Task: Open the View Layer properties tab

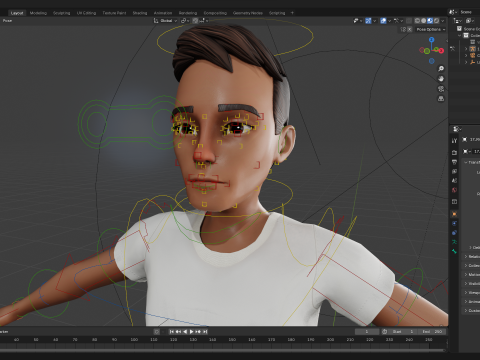Action: click(x=454, y=171)
